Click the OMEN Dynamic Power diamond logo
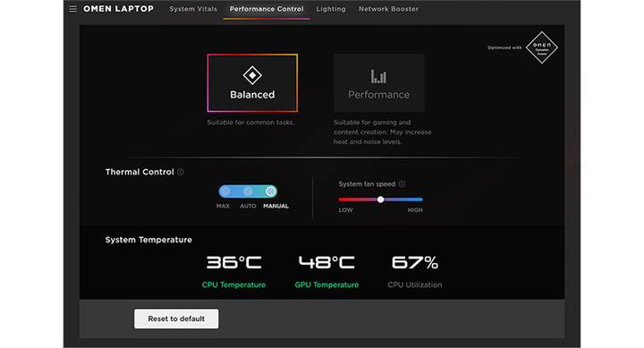 542,47
